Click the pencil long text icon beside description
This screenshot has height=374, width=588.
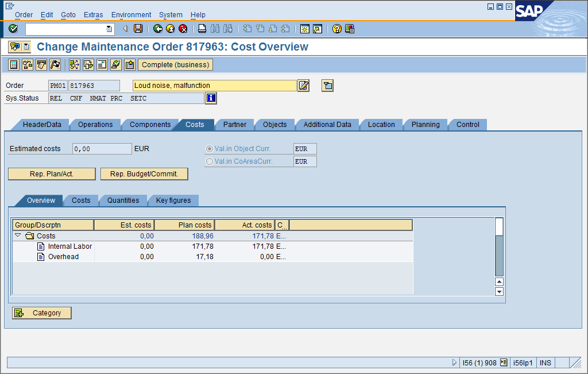pyautogui.click(x=304, y=86)
